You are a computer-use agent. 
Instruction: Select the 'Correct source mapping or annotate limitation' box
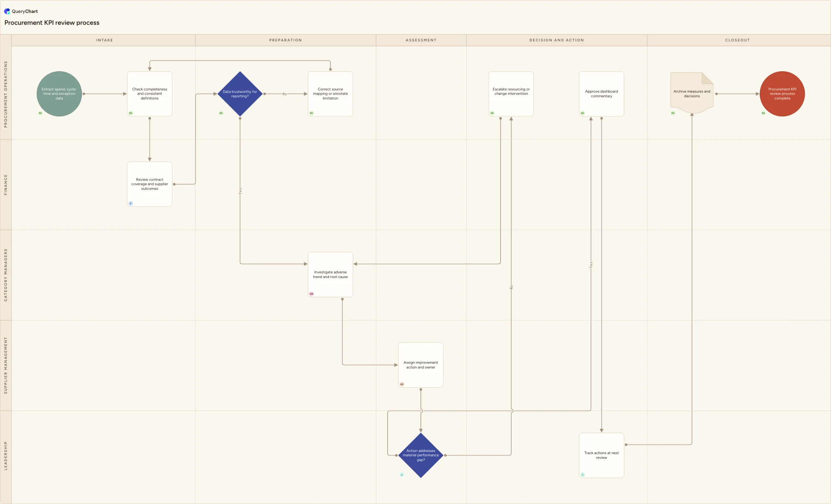click(330, 94)
